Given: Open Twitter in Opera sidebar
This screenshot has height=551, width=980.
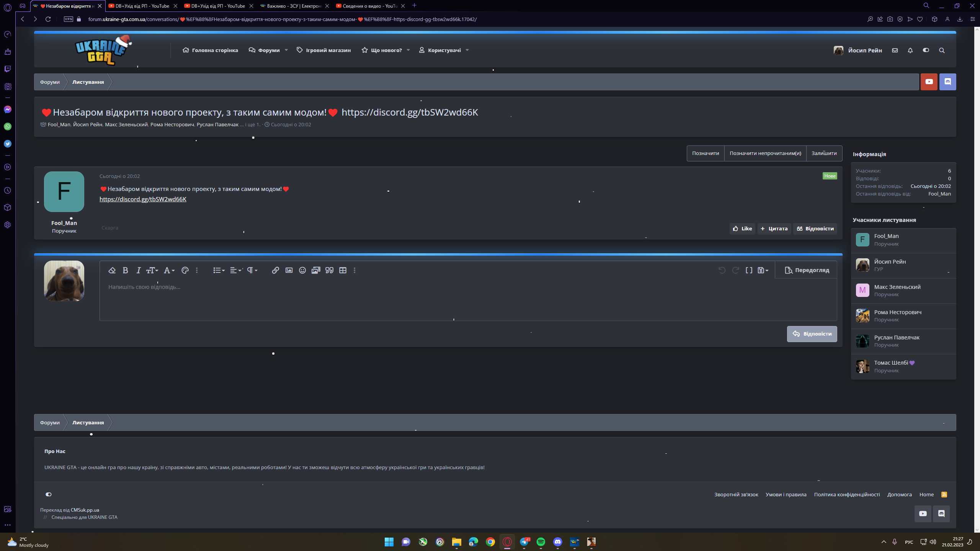Looking at the screenshot, I should pyautogui.click(x=8, y=144).
